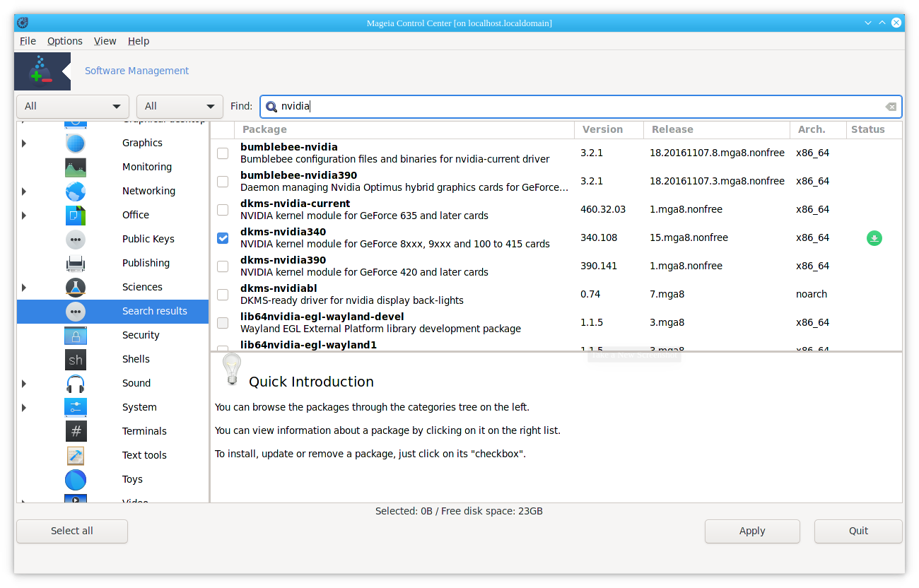Clear the search field with the backspace icon

(891, 107)
